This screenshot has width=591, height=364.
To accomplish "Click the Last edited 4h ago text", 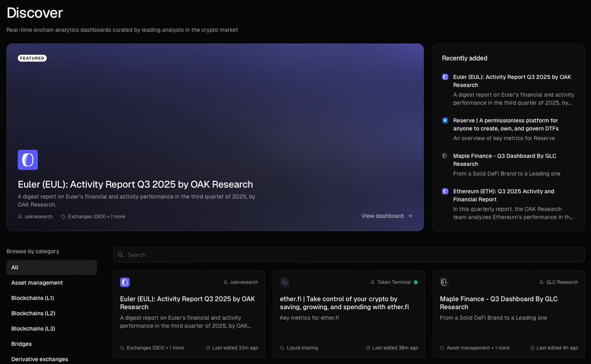I will click(x=557, y=348).
